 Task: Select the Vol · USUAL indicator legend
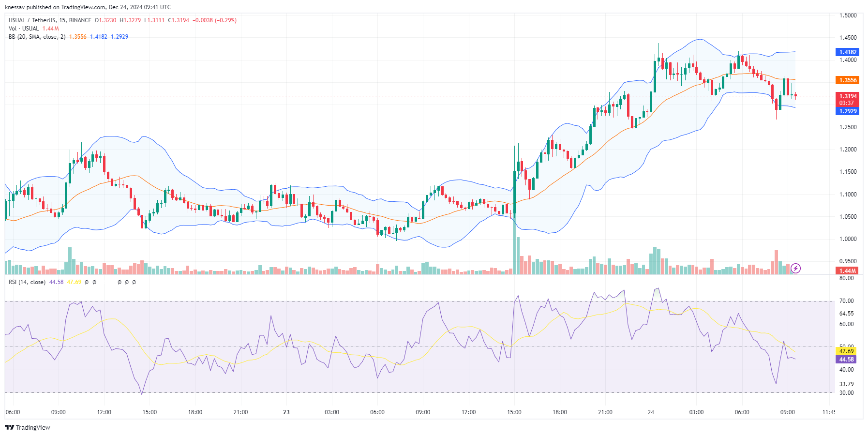tap(24, 29)
